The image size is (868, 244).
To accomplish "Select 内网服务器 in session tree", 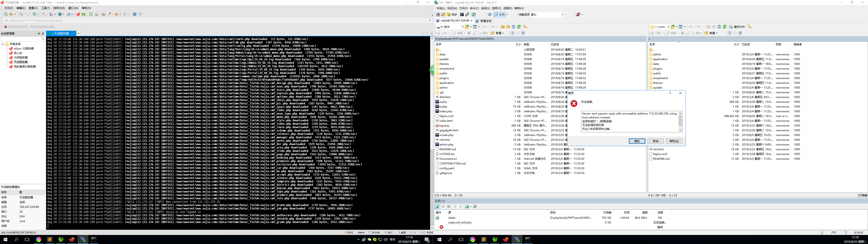I will (21, 58).
